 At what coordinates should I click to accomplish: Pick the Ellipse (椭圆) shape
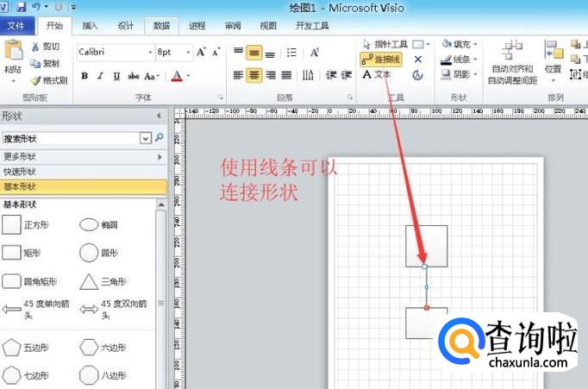(x=99, y=225)
